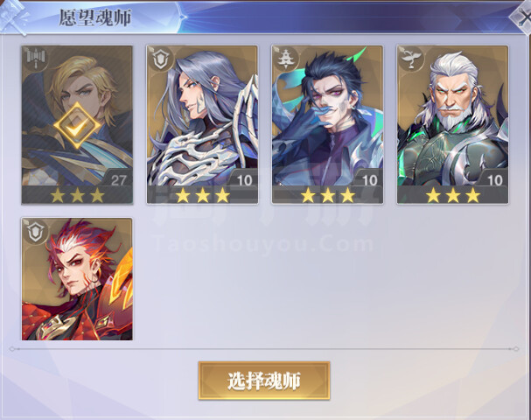Click tower class icon on dark-haired card

point(285,59)
